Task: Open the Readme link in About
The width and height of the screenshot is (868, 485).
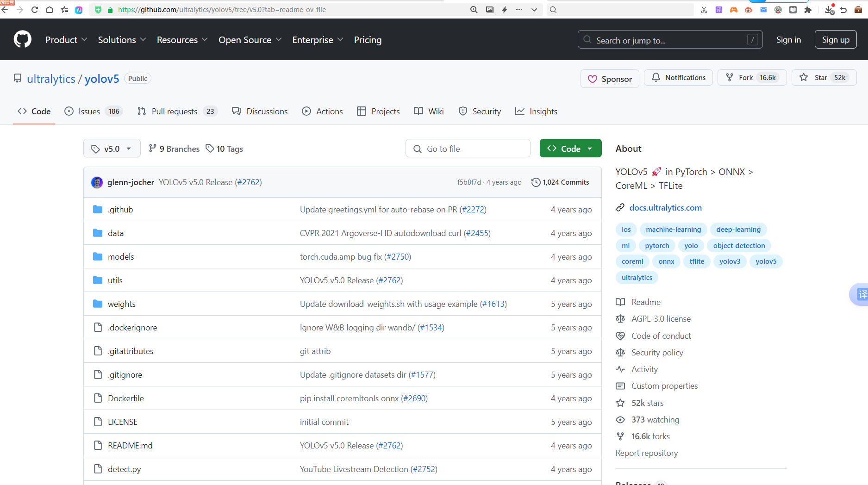Action: click(646, 302)
